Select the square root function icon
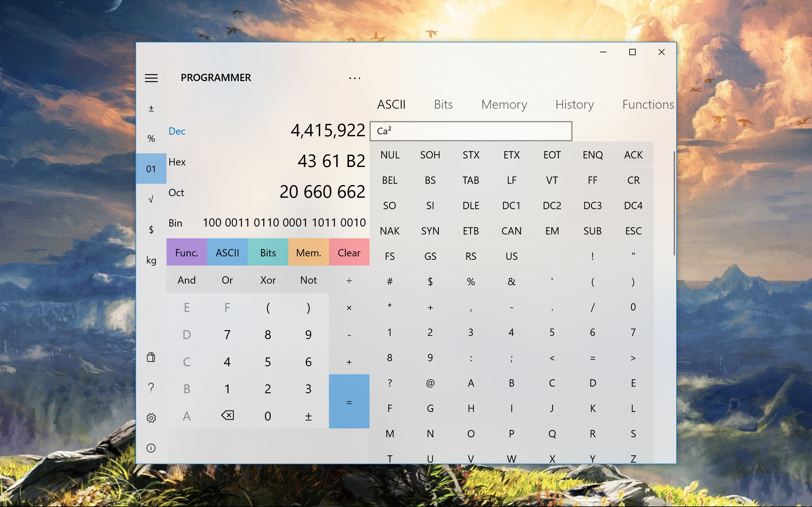Screen dimensions: 812x507 pos(151,199)
